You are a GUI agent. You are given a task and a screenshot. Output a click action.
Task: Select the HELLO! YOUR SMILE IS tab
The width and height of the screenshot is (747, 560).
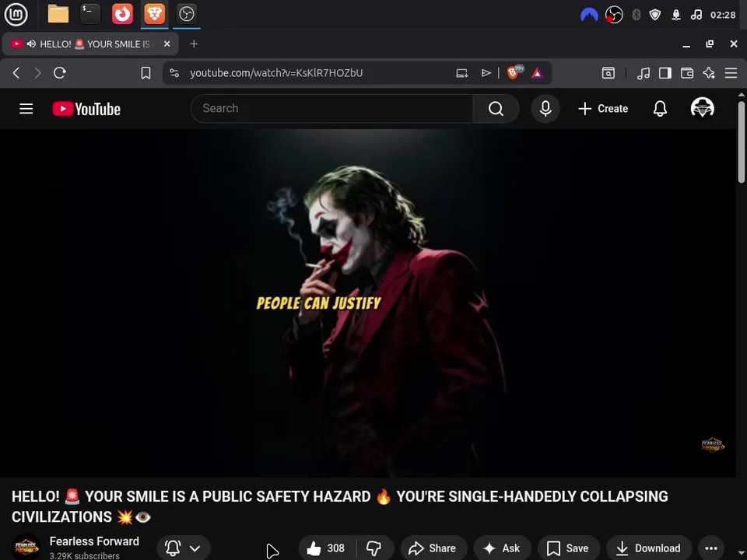click(x=90, y=44)
